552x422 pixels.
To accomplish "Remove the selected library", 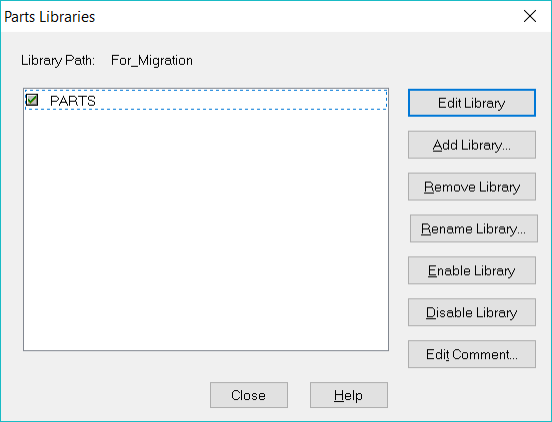I will click(472, 187).
